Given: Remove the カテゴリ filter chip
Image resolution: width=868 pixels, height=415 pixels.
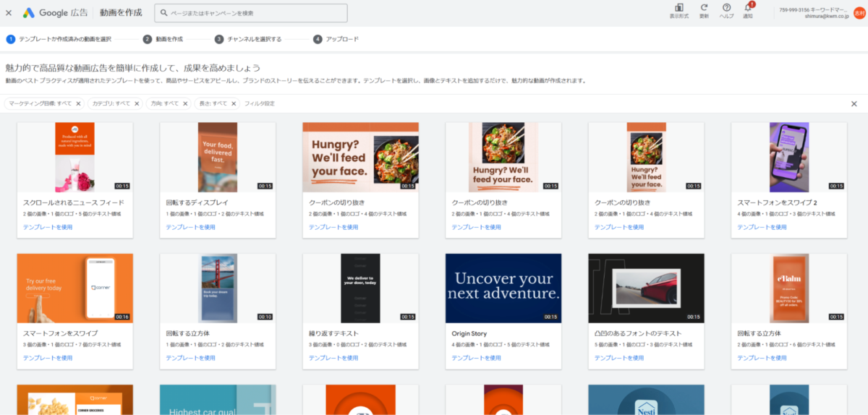Looking at the screenshot, I should (137, 103).
